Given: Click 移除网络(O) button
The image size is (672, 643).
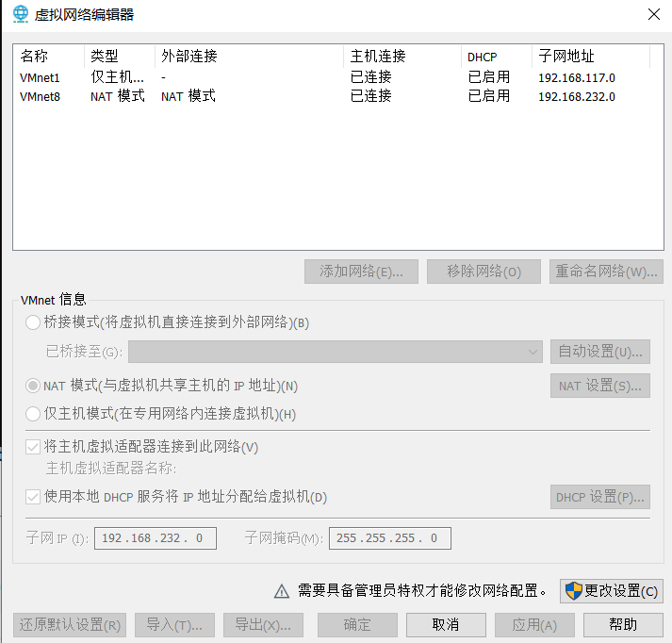Looking at the screenshot, I should pos(484,272).
